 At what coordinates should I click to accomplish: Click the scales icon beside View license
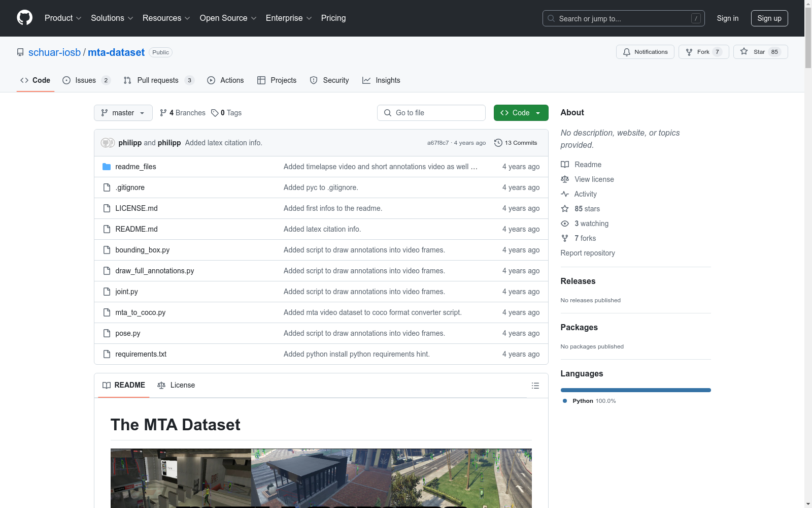click(565, 179)
